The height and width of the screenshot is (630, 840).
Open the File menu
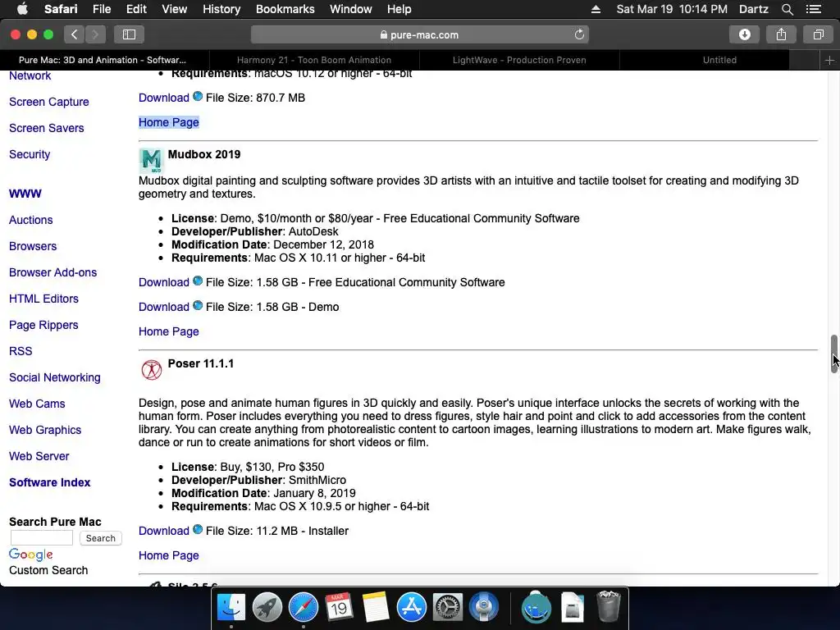coord(101,9)
